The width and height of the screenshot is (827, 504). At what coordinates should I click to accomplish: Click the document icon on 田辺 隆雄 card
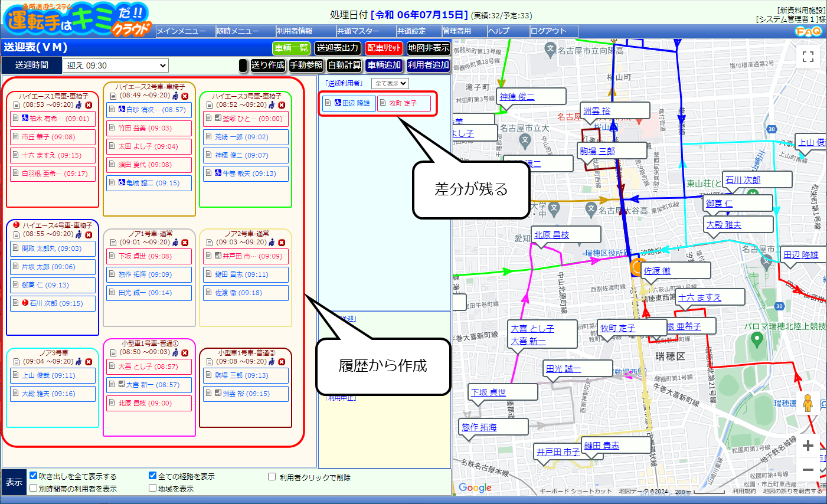[328, 103]
